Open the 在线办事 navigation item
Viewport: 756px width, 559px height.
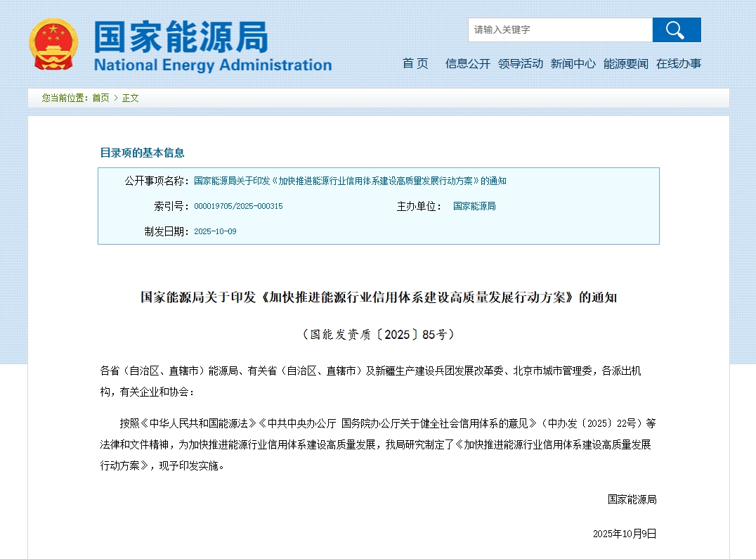point(678,63)
